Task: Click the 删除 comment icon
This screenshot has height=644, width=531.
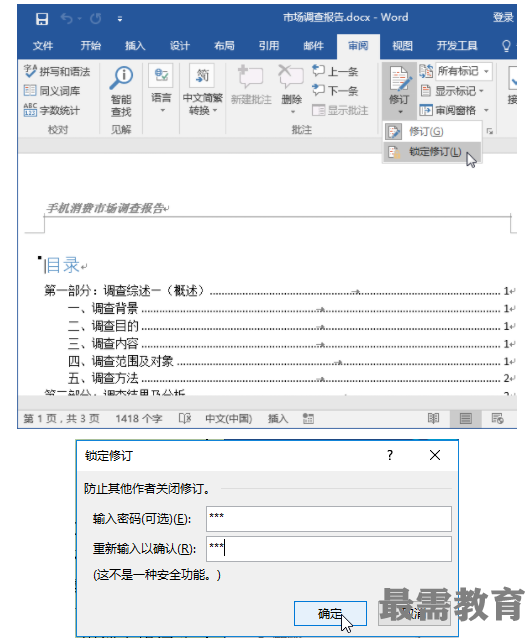Action: (x=291, y=76)
